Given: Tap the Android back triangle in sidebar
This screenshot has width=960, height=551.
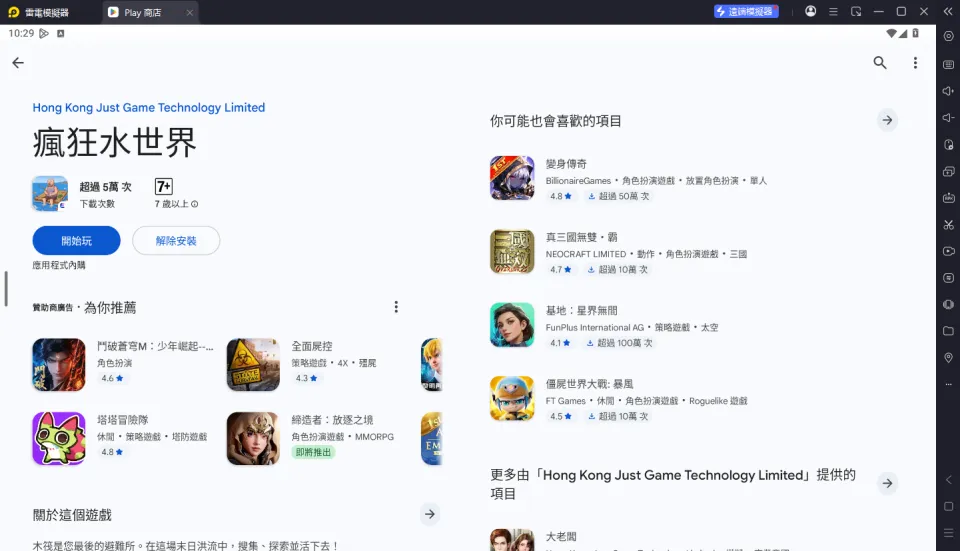Looking at the screenshot, I should point(948,480).
